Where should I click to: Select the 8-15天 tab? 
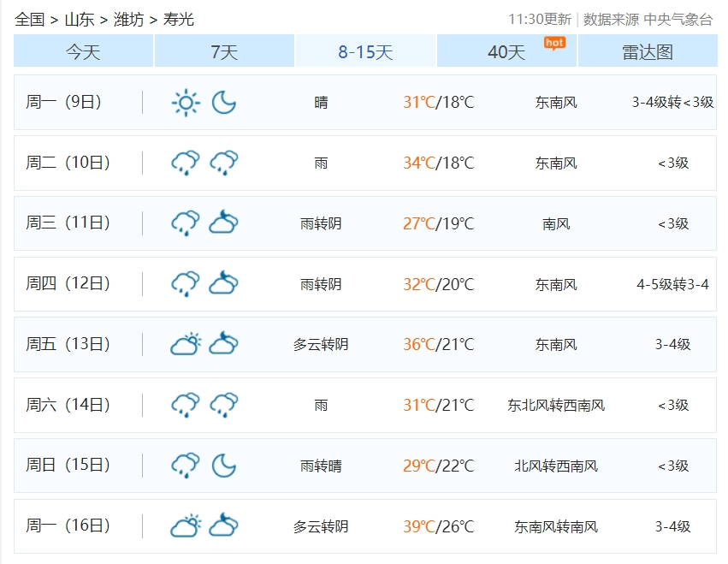[x=365, y=52]
